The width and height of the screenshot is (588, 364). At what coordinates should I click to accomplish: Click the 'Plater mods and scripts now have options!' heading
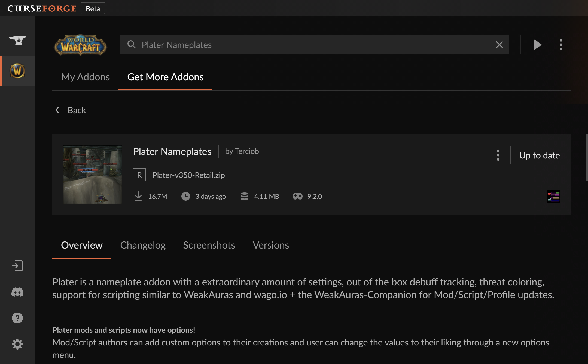click(124, 330)
